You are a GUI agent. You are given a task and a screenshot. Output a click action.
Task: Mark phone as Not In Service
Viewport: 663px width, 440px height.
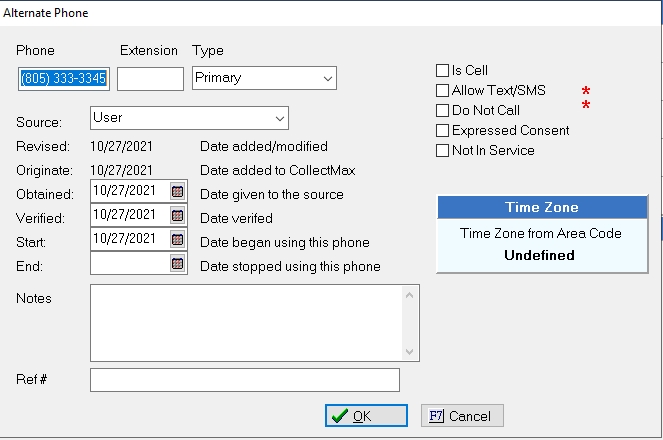[x=442, y=150]
